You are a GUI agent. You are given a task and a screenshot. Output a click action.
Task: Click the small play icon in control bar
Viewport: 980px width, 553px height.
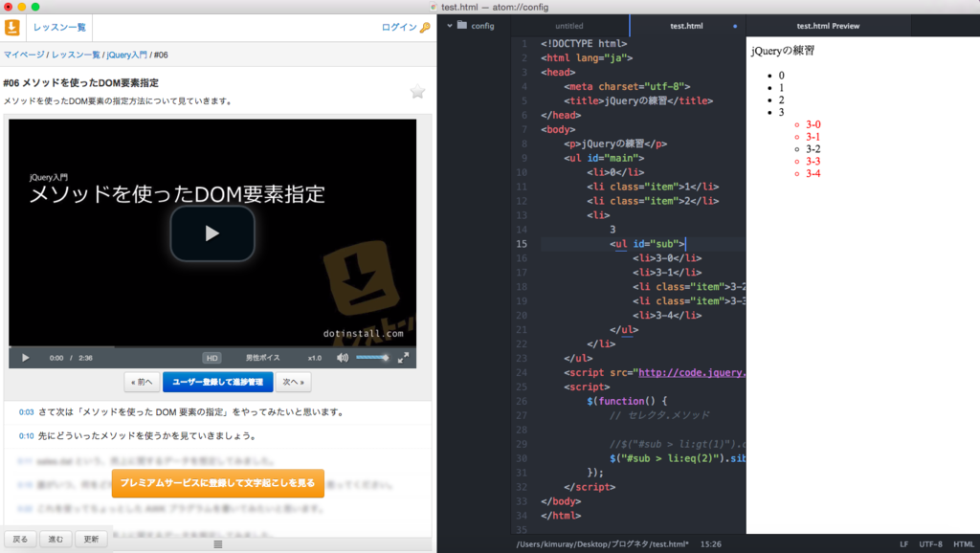(x=26, y=358)
